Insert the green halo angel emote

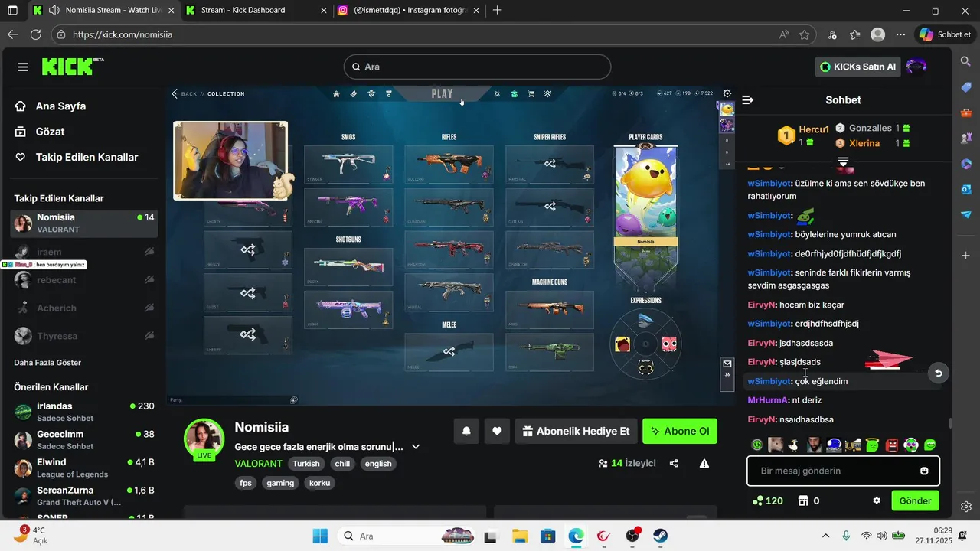[x=873, y=445]
